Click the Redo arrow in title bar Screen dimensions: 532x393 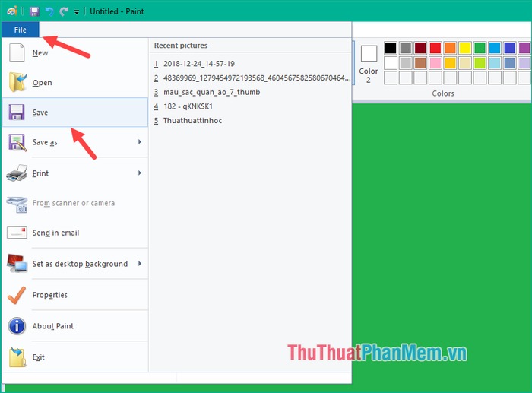63,11
